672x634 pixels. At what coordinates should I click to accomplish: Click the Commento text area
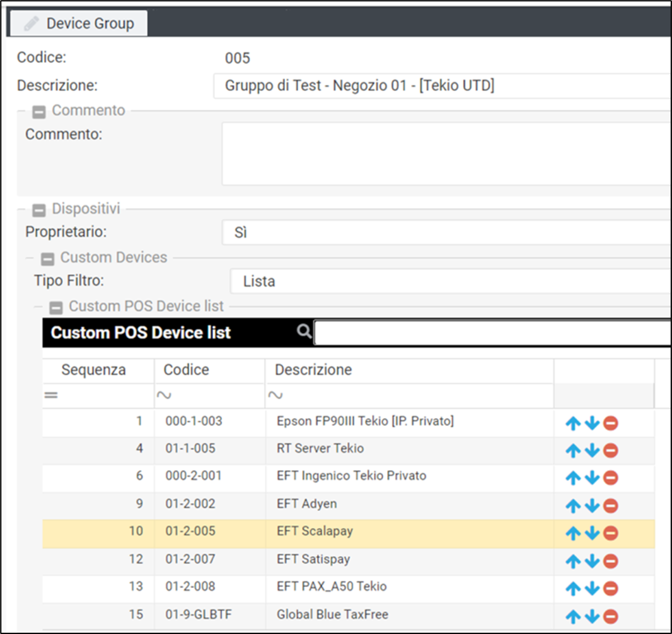pos(445,154)
